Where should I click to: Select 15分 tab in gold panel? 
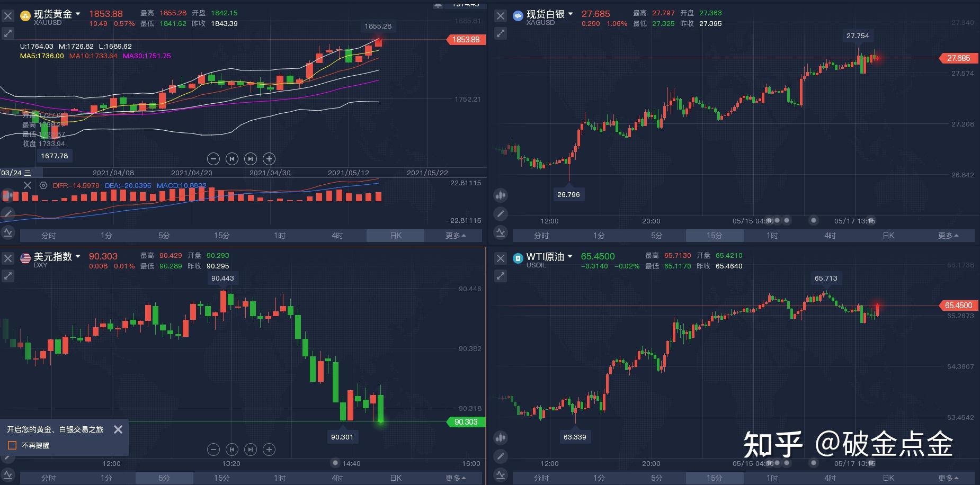(x=222, y=236)
